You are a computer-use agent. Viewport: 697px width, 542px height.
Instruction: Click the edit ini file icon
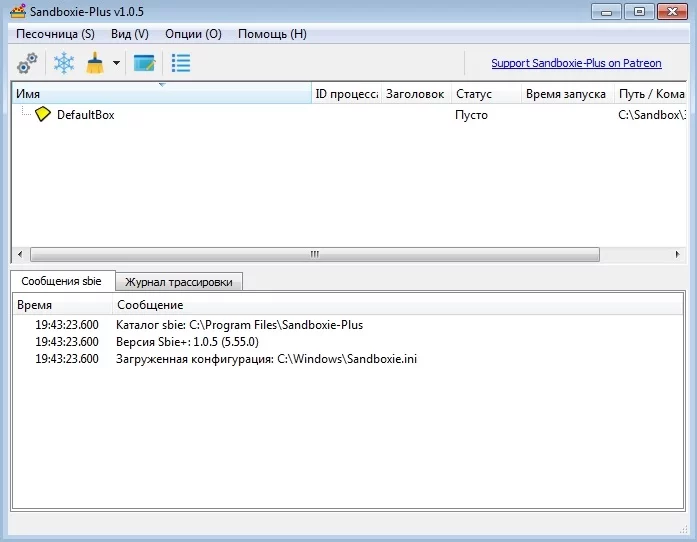coord(144,63)
